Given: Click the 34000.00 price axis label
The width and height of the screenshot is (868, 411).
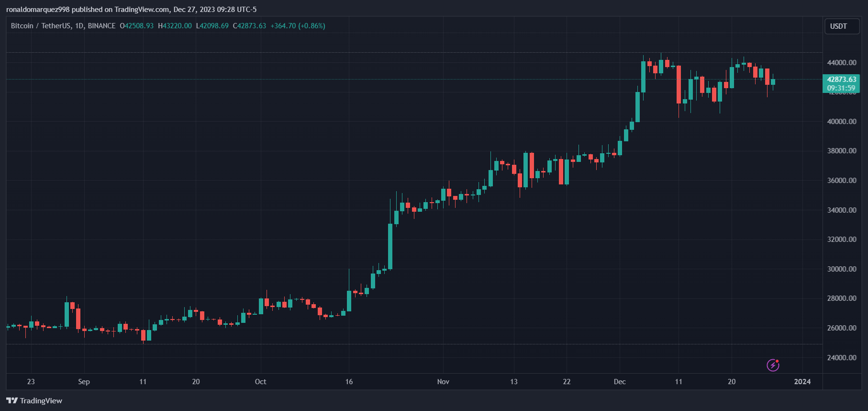Looking at the screenshot, I should coord(842,210).
